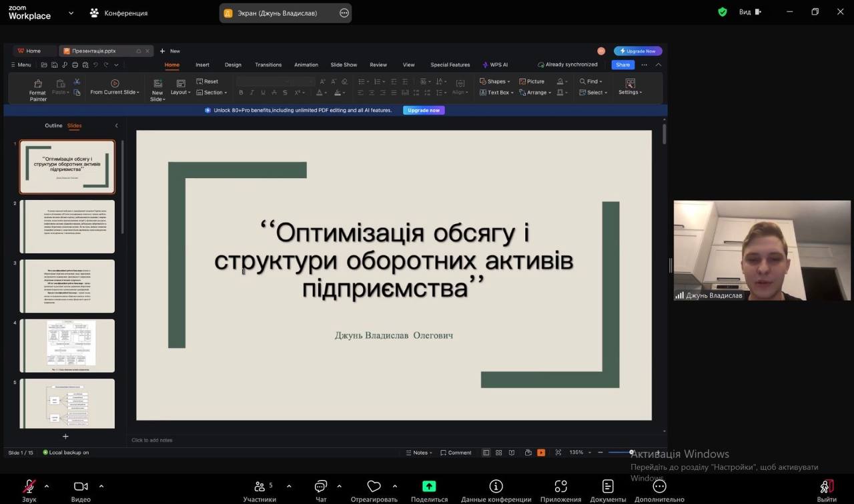Click the green Поделиться share screen icon
The height and width of the screenshot is (504, 854).
click(429, 487)
